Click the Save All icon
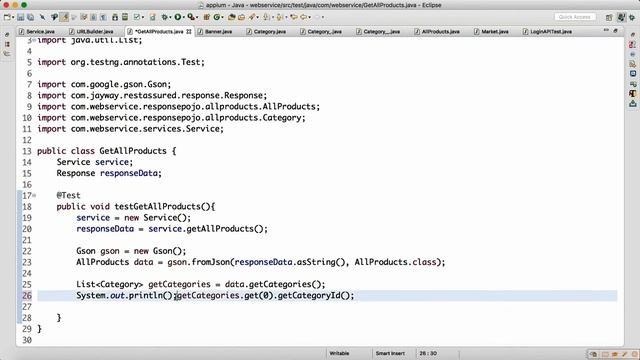 tap(31, 17)
